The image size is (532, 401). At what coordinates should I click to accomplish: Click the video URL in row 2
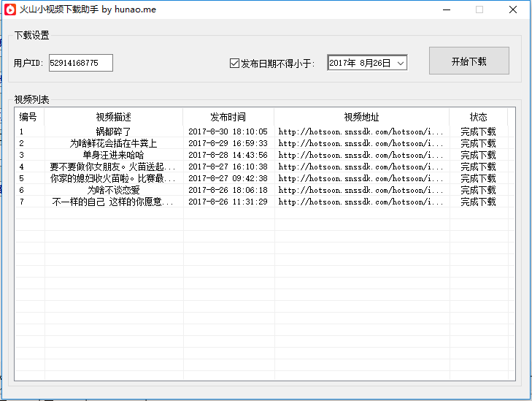pos(361,143)
